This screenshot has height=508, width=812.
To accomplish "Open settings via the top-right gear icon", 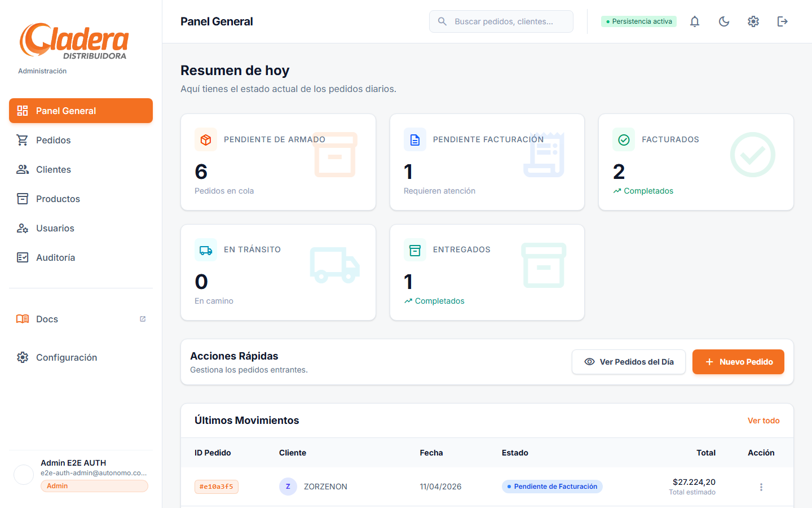I will tap(753, 21).
